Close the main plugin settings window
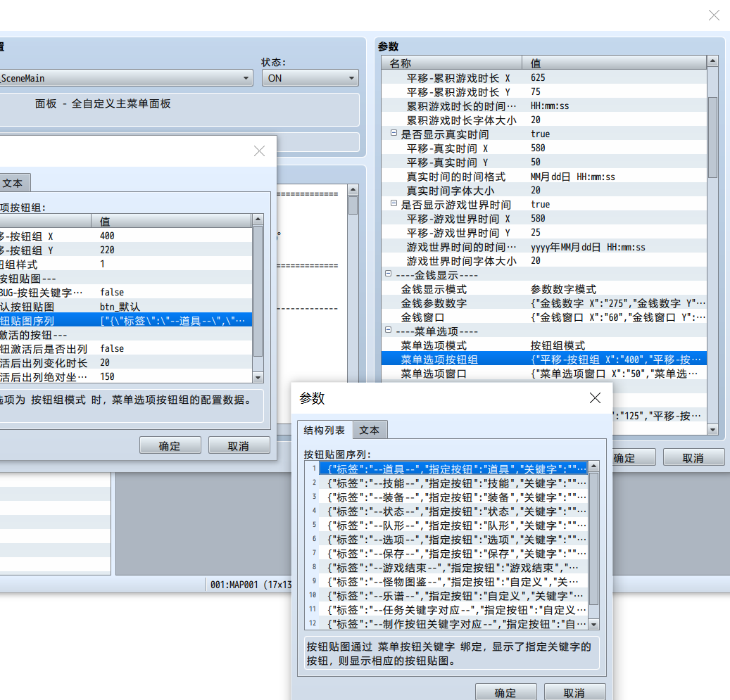This screenshot has width=730, height=700. pos(715,15)
